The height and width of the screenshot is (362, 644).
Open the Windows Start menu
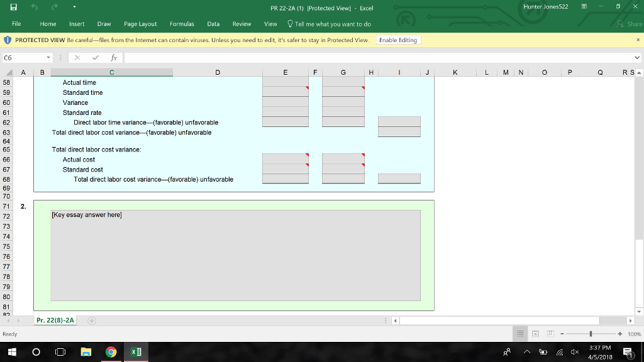click(x=12, y=352)
